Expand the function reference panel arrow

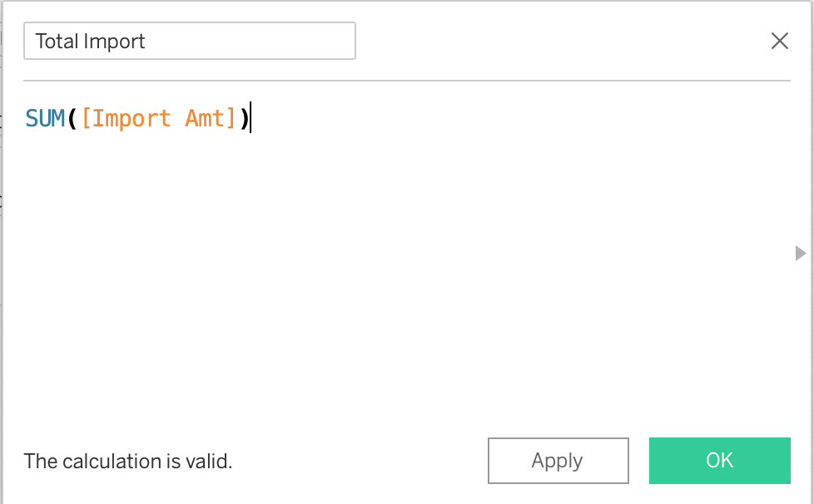tap(801, 253)
